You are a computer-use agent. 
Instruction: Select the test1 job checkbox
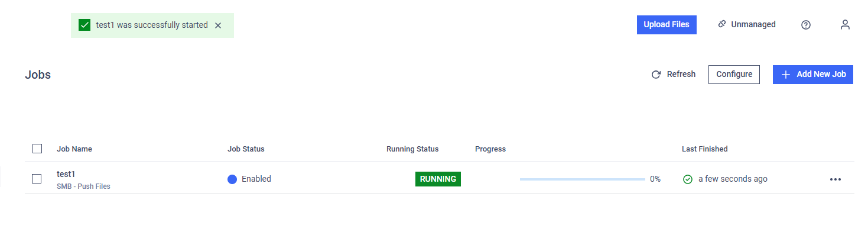click(x=37, y=179)
